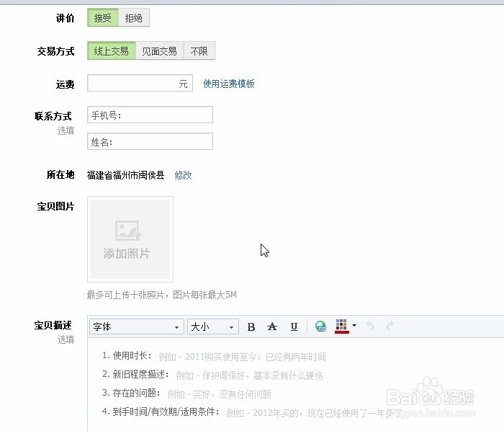Open the 大小 size dropdown
The width and height of the screenshot is (504, 431).
pyautogui.click(x=213, y=326)
